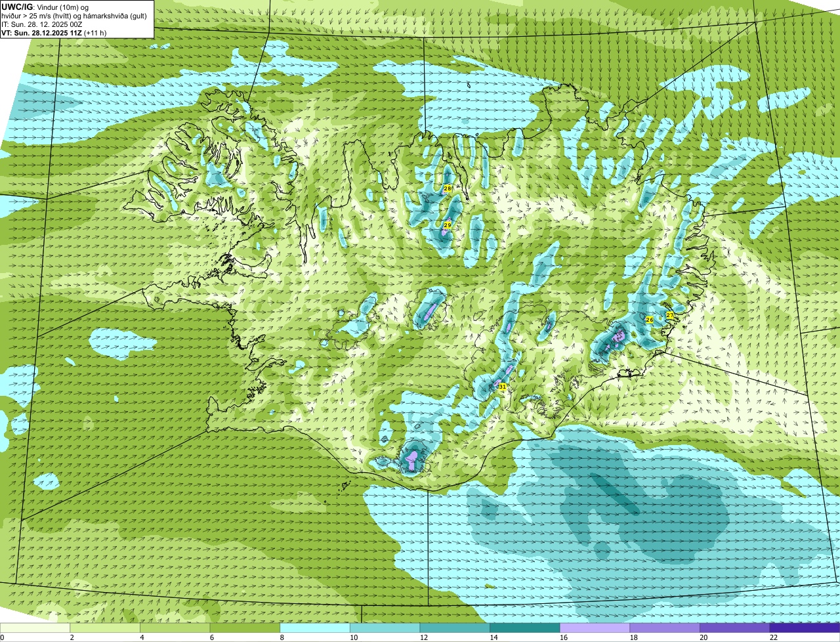Click the 2–4 m/s light green swatch
The width and height of the screenshot is (840, 642).
[x=105, y=628]
